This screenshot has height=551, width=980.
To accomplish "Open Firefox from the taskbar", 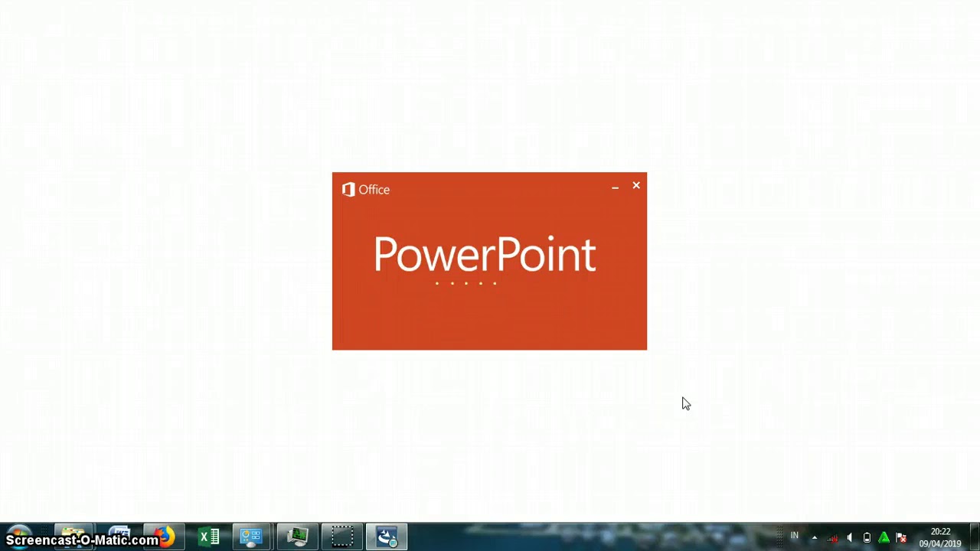I will click(x=165, y=536).
